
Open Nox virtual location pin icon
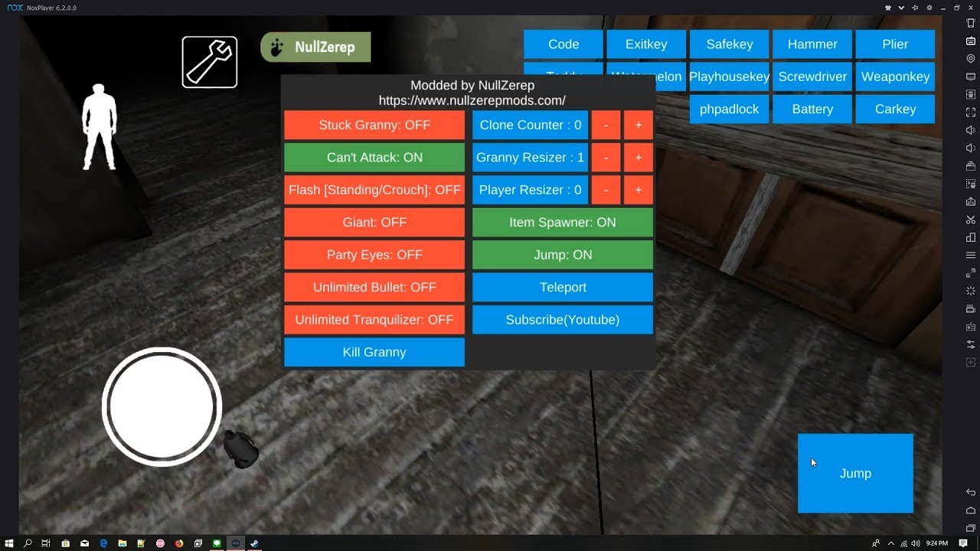click(971, 58)
